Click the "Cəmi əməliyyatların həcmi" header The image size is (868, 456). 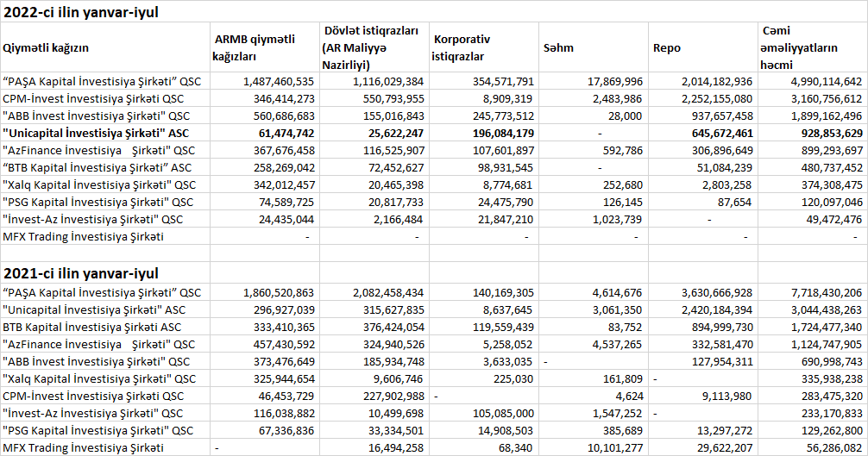813,47
